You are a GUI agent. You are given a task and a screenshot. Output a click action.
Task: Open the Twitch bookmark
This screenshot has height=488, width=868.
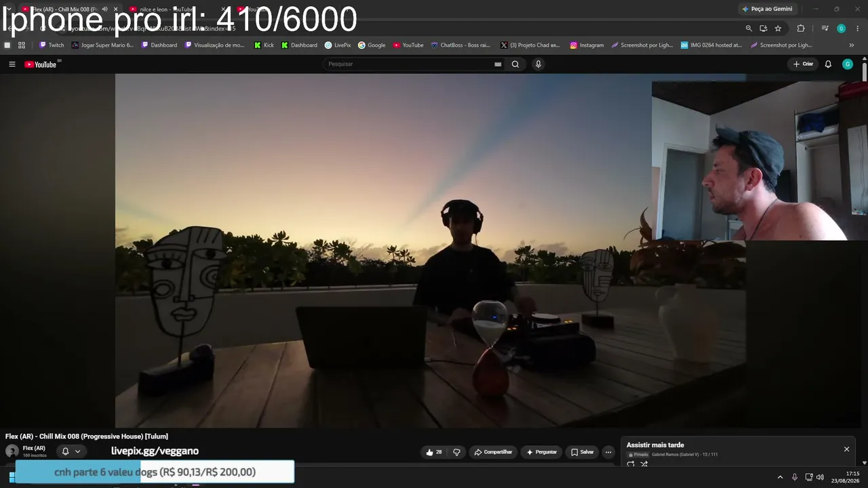pyautogui.click(x=52, y=45)
